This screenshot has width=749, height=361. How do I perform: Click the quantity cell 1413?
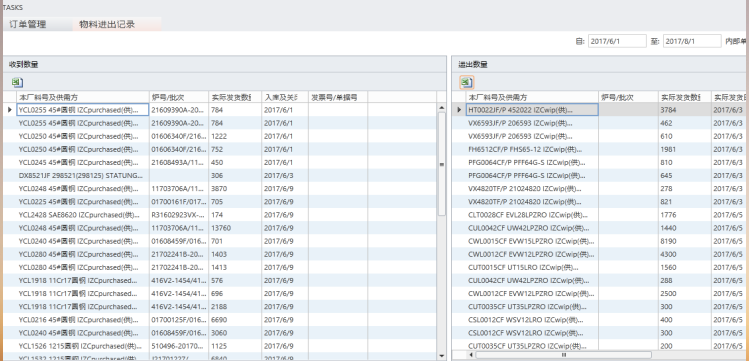235,267
